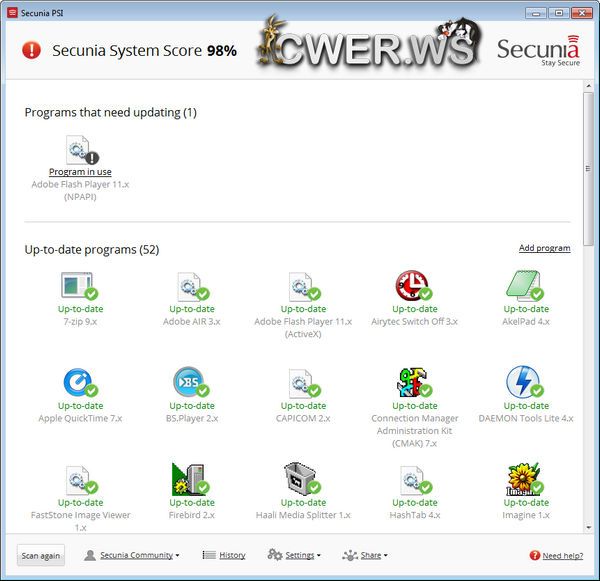The height and width of the screenshot is (581, 600).
Task: Open the History view
Action: (224, 555)
